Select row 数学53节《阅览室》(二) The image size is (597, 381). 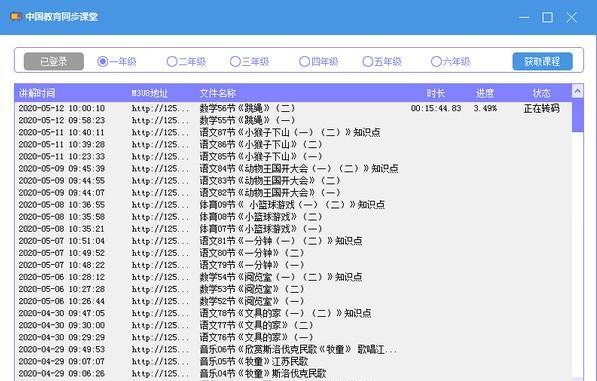click(x=293, y=289)
